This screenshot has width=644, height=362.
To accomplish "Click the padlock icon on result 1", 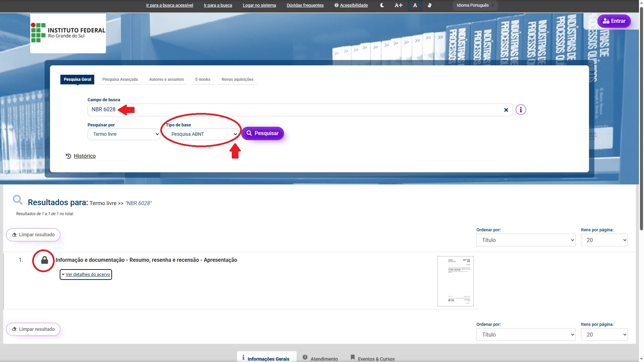I will [45, 260].
